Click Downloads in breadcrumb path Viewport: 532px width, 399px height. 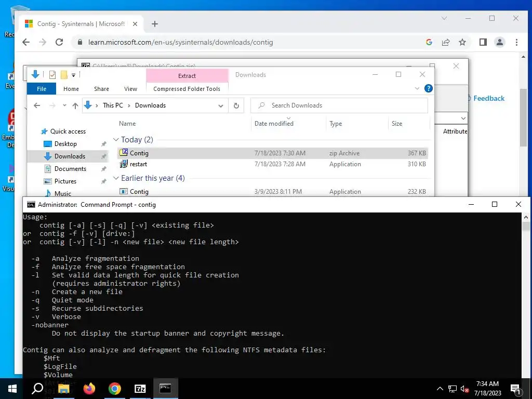(150, 105)
